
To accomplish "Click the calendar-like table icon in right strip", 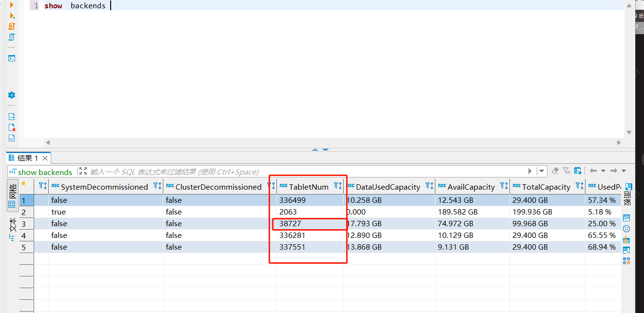I will tap(626, 239).
